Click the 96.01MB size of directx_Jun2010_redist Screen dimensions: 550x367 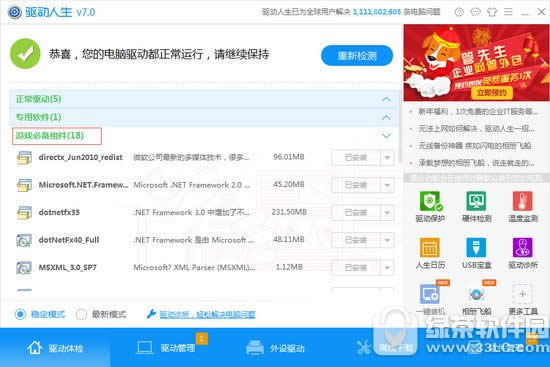(288, 157)
